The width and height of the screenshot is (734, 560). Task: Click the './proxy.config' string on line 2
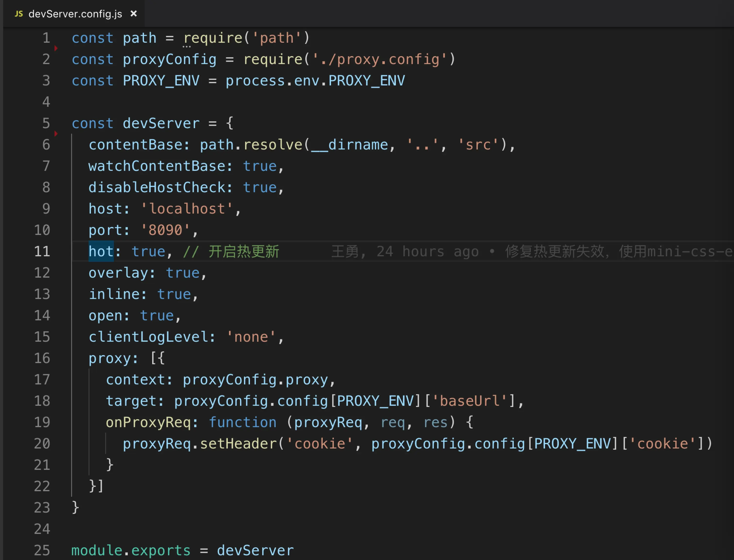pos(380,59)
